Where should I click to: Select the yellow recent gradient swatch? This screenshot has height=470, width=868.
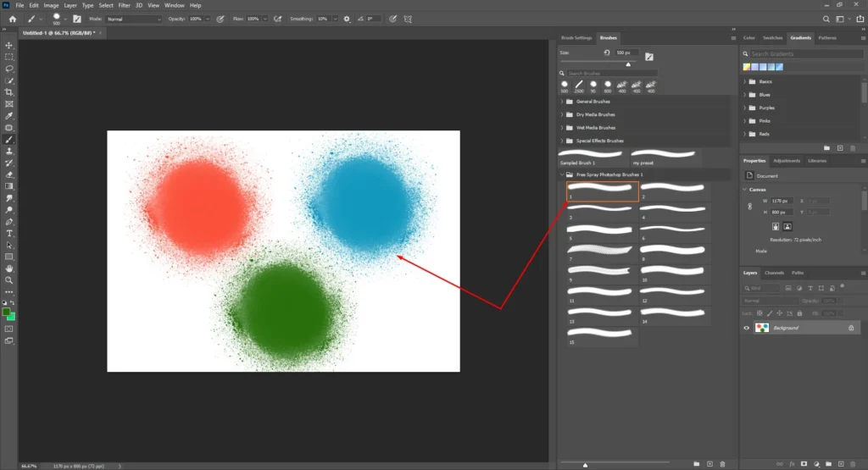[x=747, y=67]
